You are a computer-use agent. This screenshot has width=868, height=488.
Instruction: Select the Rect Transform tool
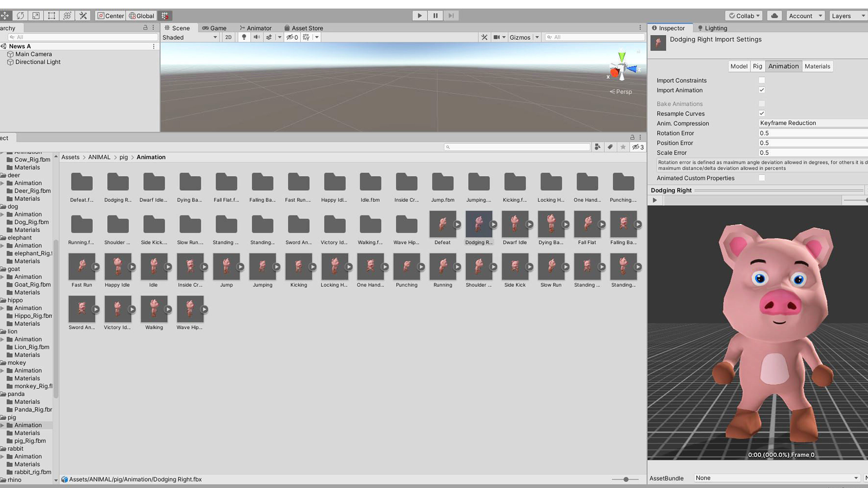52,16
